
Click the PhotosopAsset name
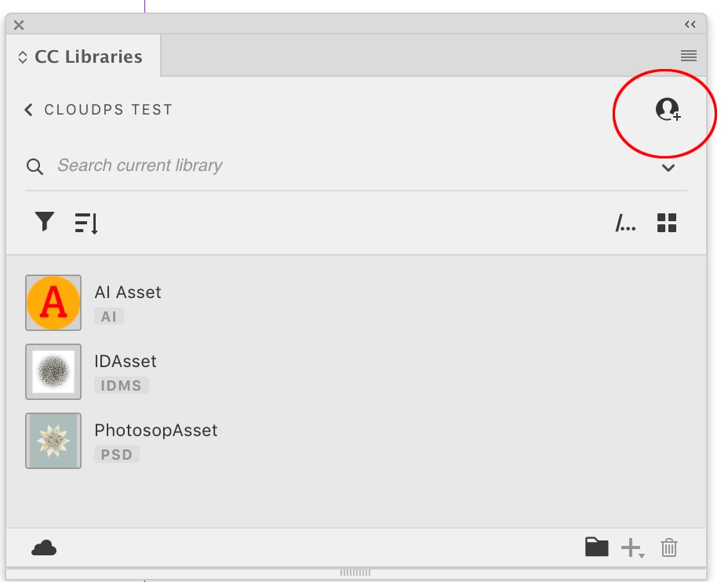tap(156, 431)
